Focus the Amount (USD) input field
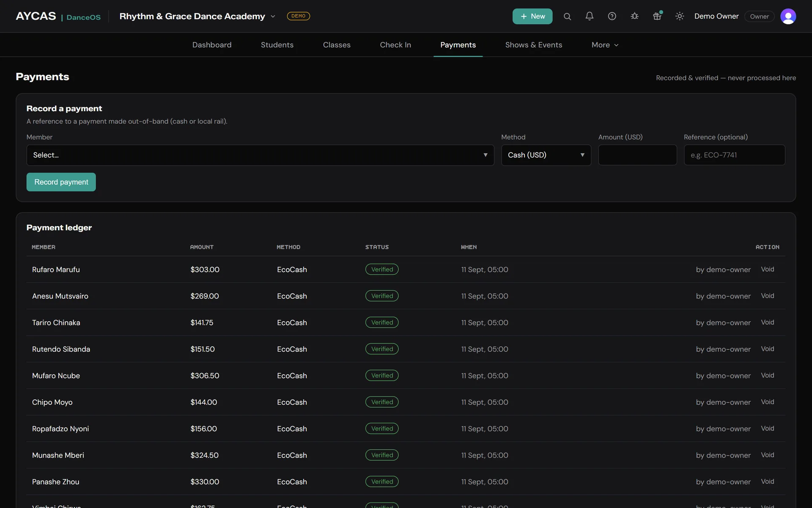 tap(637, 155)
